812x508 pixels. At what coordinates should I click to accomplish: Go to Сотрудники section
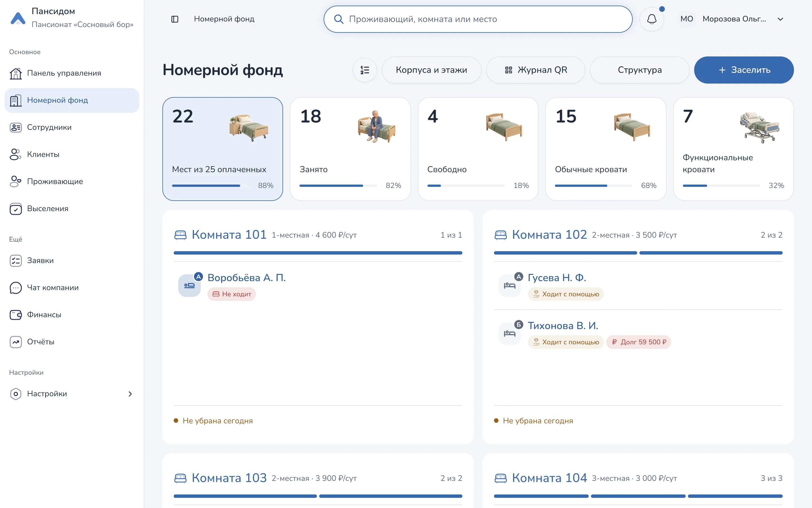click(72, 127)
